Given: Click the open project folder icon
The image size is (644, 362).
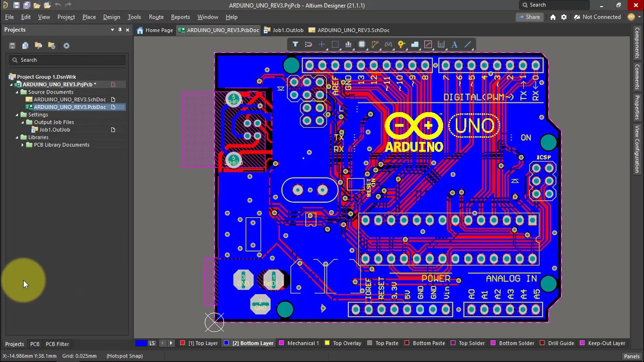Looking at the screenshot, I should [x=47, y=5].
